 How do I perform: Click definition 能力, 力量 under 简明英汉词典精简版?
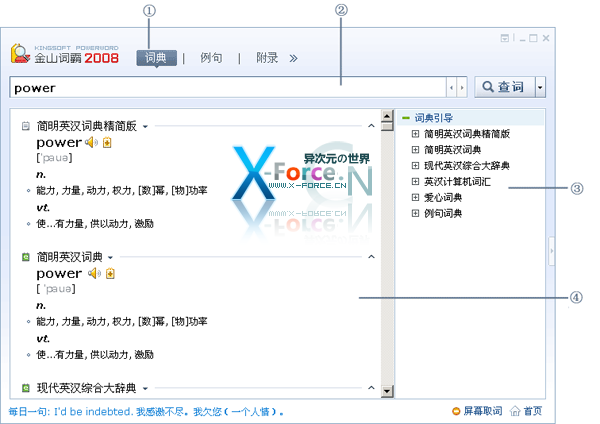point(122,190)
